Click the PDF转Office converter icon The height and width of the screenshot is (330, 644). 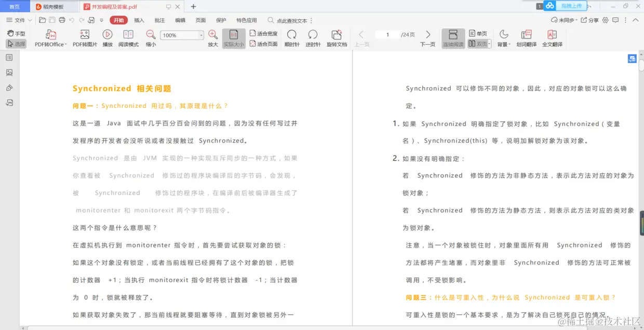(51, 38)
